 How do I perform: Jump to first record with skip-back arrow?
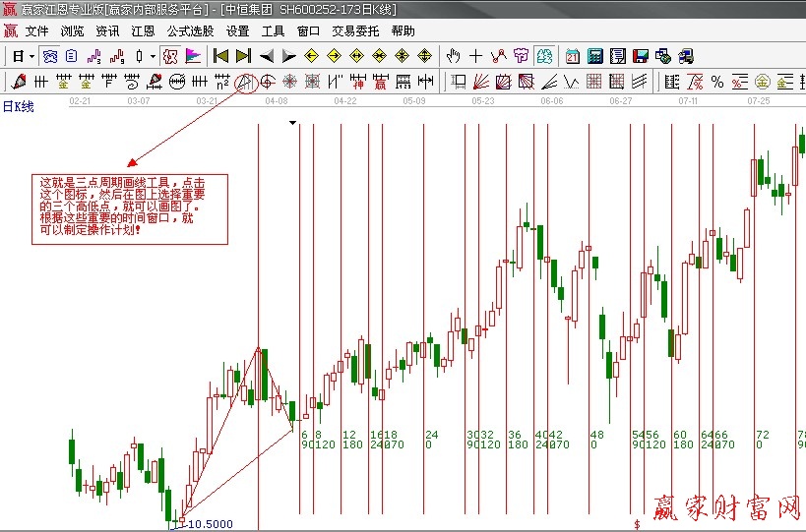click(x=221, y=56)
